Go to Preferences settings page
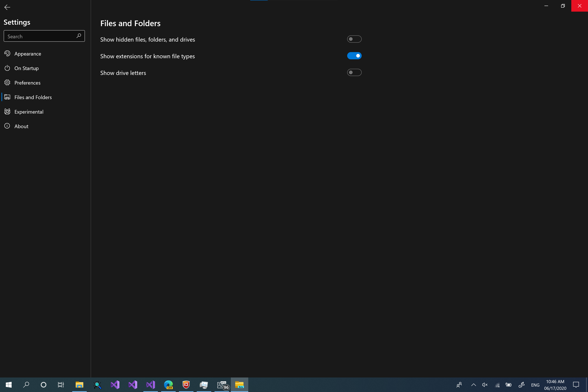Viewport: 588px width, 392px height. [x=45, y=83]
